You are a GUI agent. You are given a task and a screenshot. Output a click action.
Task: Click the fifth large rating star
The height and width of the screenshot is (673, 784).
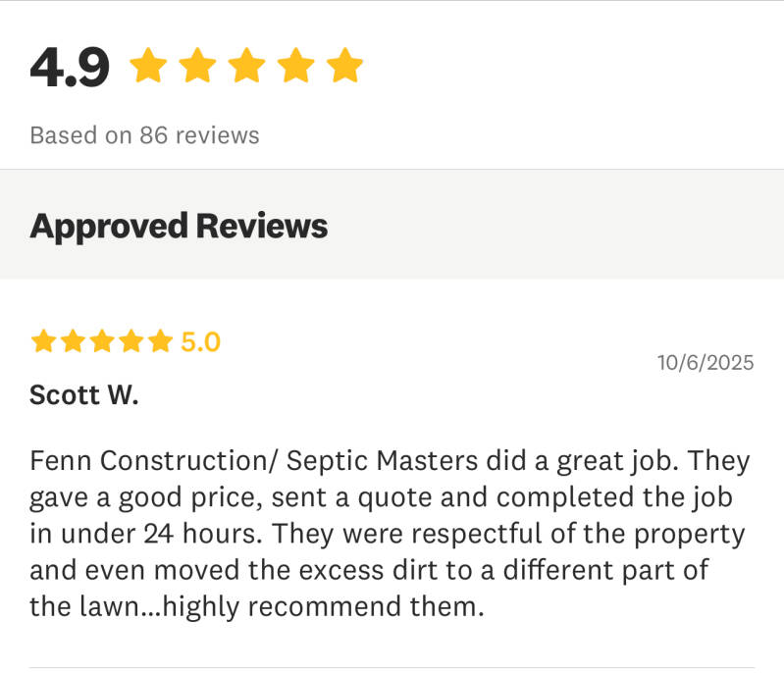pyautogui.click(x=344, y=67)
